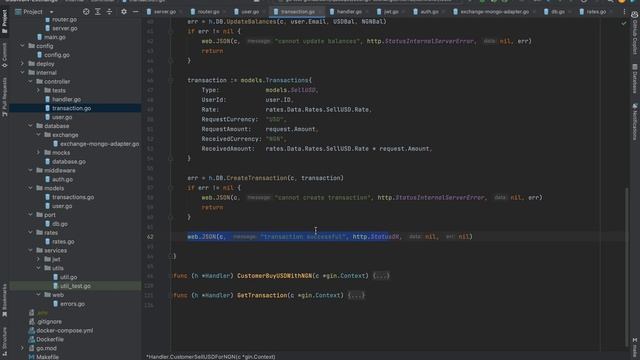This screenshot has width=640, height=360.
Task: Open exchange-mongo-adapter.go in project tree
Action: [100, 144]
